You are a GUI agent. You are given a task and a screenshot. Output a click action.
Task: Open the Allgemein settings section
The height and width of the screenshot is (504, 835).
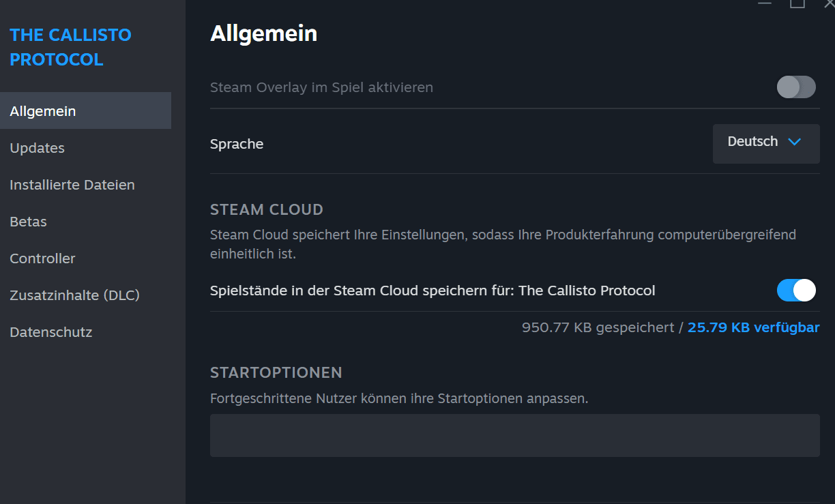pyautogui.click(x=43, y=111)
